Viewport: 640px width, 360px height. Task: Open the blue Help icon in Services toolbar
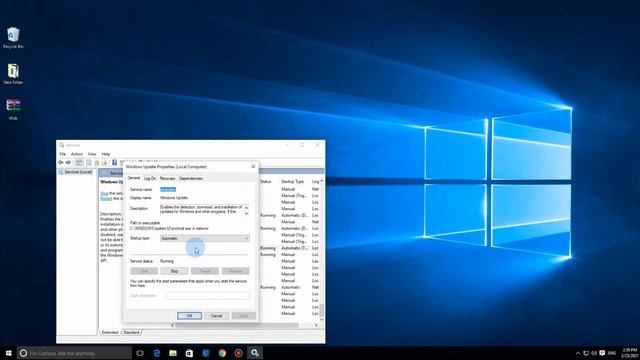[x=115, y=162]
